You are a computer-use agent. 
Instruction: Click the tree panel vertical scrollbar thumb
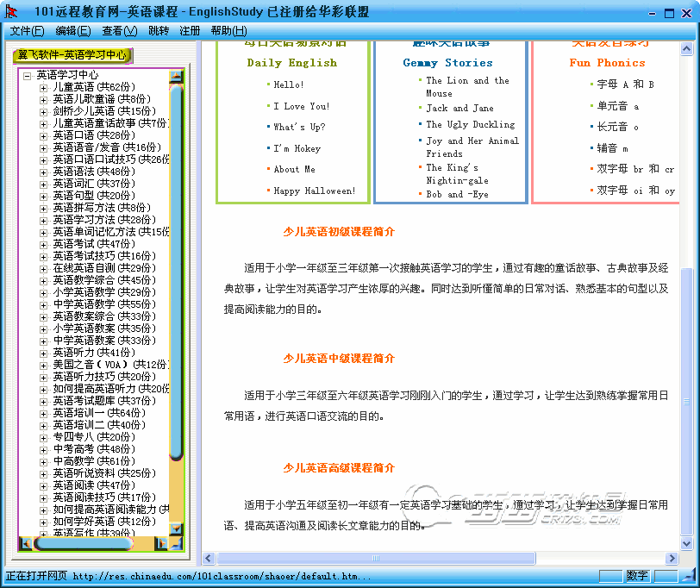(177, 259)
